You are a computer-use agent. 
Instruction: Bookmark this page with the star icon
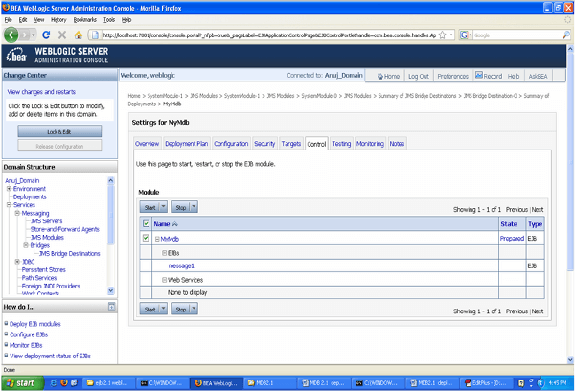pyautogui.click(x=443, y=35)
